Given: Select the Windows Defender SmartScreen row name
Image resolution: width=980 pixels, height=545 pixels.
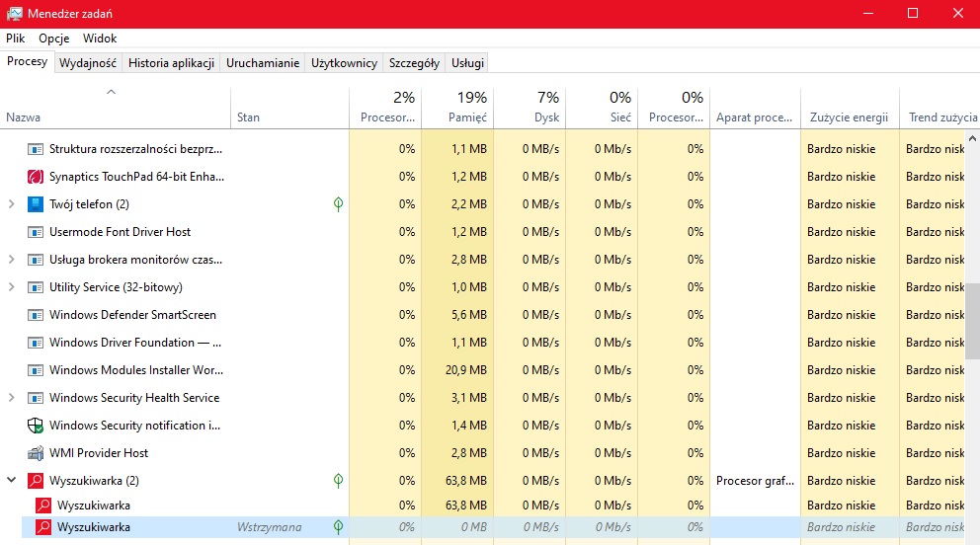Looking at the screenshot, I should point(132,315).
